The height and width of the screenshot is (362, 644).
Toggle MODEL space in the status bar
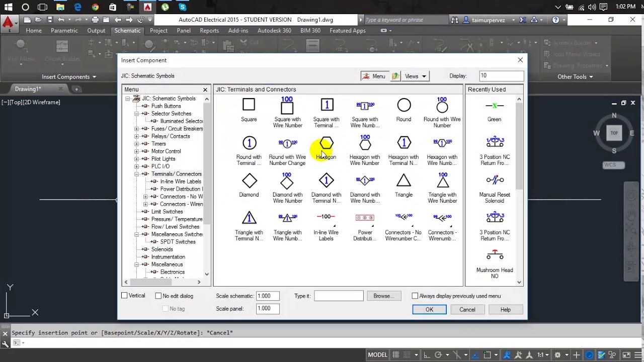coord(377,355)
